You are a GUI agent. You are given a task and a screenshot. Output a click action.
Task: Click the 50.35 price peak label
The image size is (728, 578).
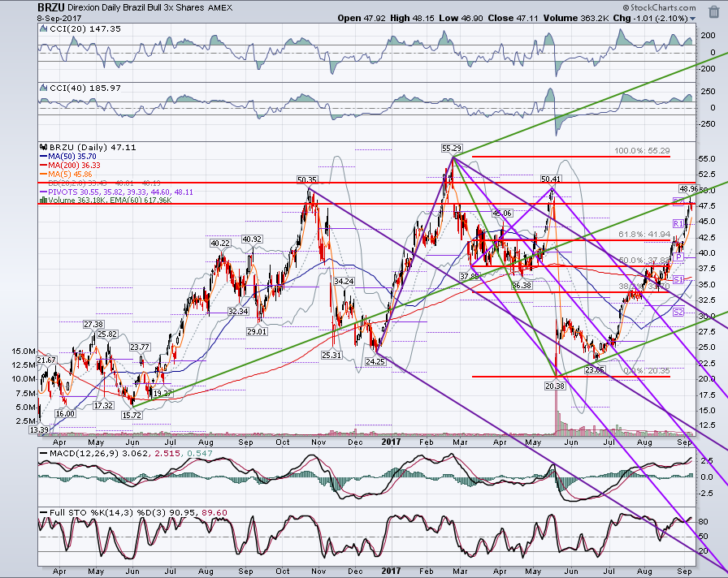click(307, 179)
